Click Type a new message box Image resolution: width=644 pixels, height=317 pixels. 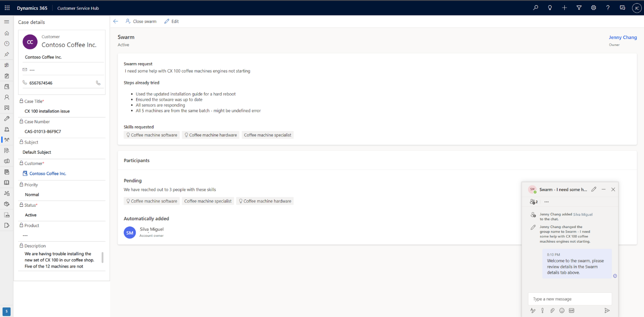click(570, 299)
